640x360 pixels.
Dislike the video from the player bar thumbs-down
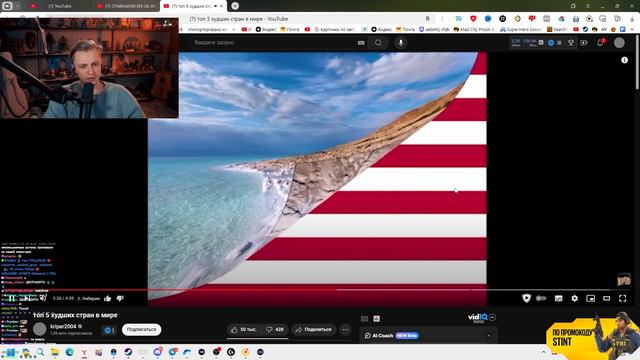click(120, 298)
